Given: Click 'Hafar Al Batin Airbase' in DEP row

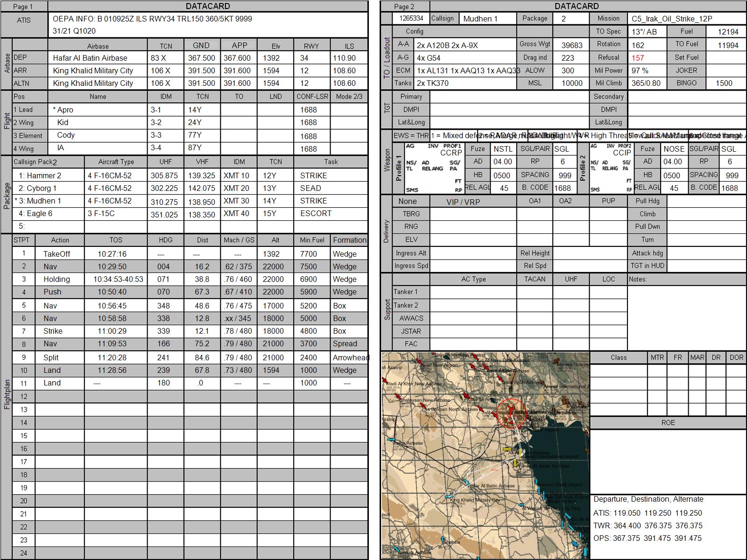Looking at the screenshot, I should pos(90,58).
